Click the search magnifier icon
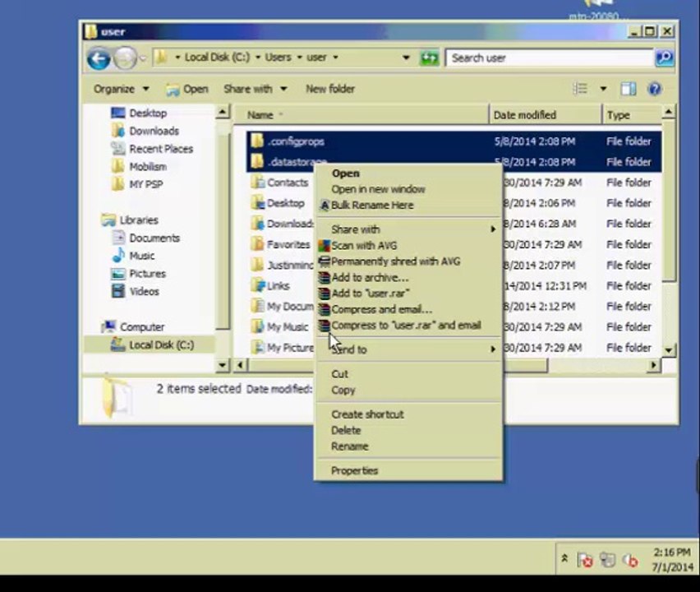Screen dimensions: 700x592 click(x=665, y=58)
